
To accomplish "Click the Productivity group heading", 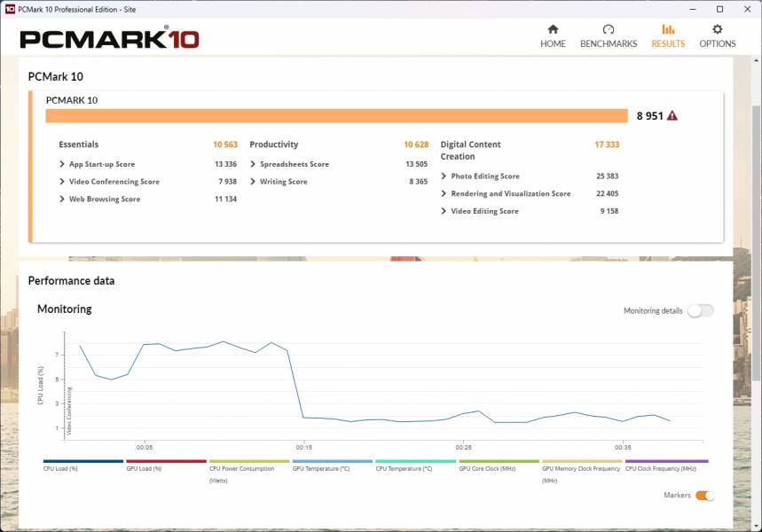I will click(274, 145).
